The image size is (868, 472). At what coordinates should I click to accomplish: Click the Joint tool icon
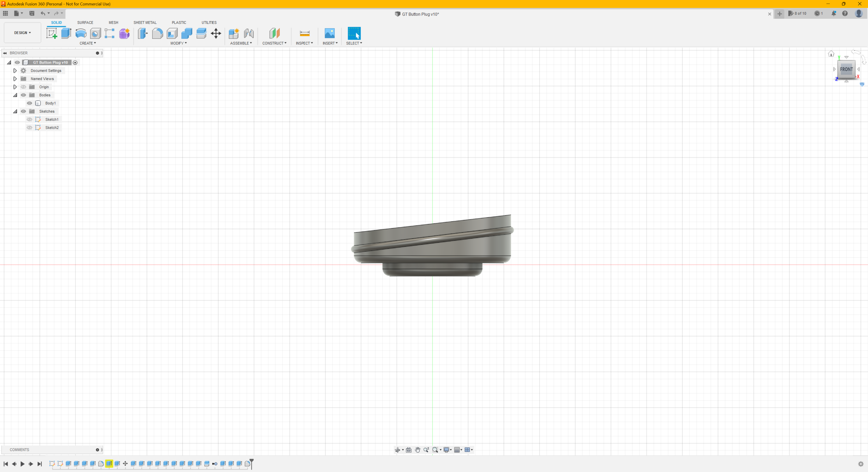click(x=249, y=33)
